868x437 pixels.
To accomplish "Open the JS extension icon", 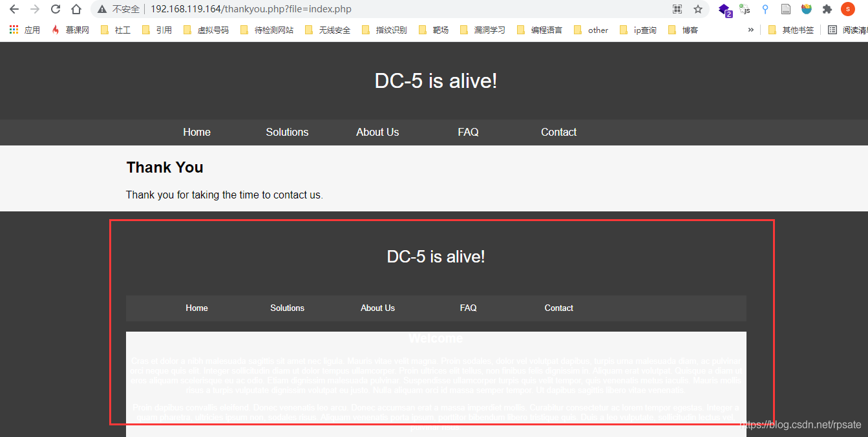I will point(745,9).
